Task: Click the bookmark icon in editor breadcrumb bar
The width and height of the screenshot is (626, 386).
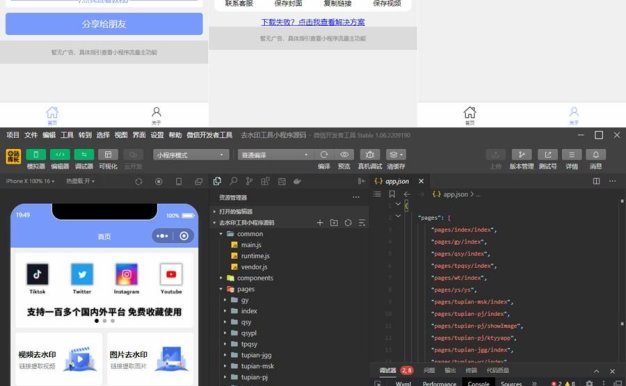Action: tap(392, 194)
